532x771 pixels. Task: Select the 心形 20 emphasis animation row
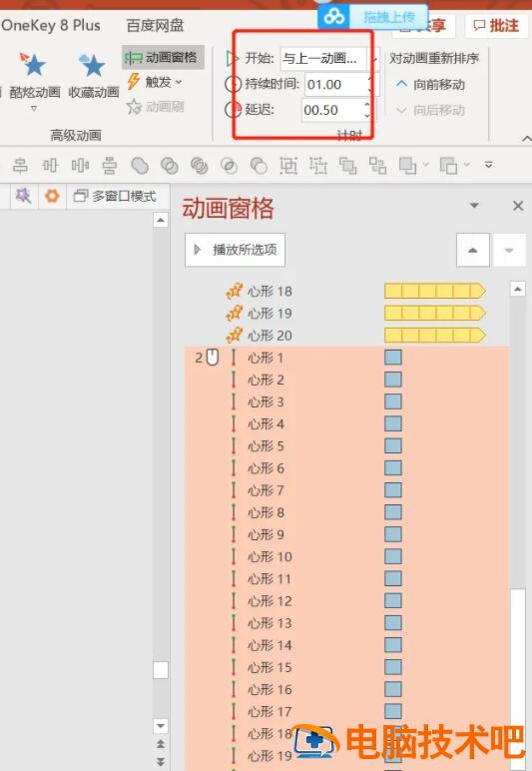click(346, 336)
